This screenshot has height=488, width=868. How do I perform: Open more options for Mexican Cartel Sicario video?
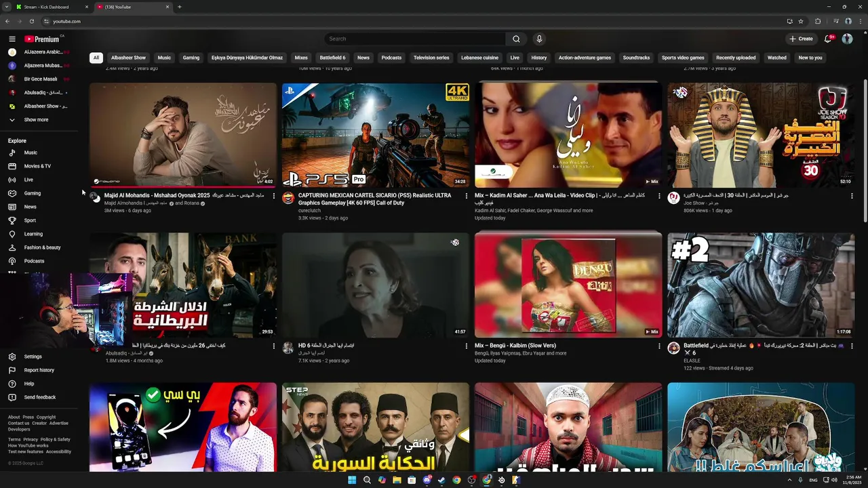tap(467, 196)
